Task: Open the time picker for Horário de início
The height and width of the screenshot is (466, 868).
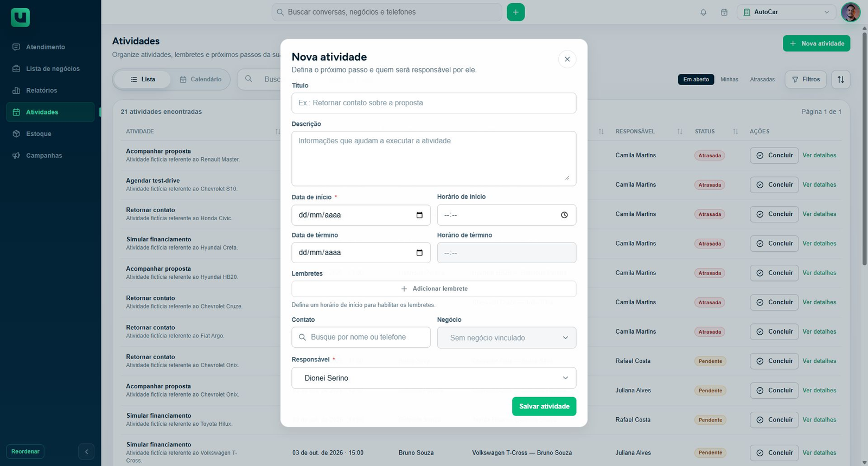Action: pos(564,215)
